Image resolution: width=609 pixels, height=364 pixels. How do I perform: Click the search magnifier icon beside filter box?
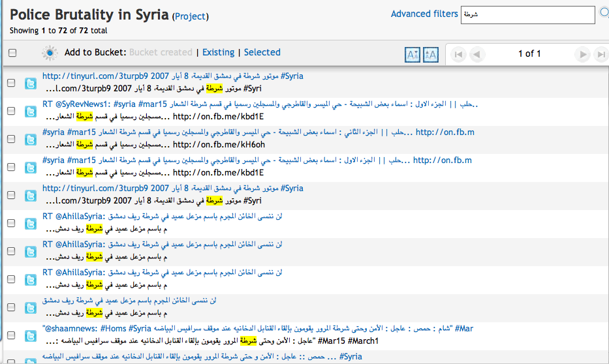tap(604, 13)
